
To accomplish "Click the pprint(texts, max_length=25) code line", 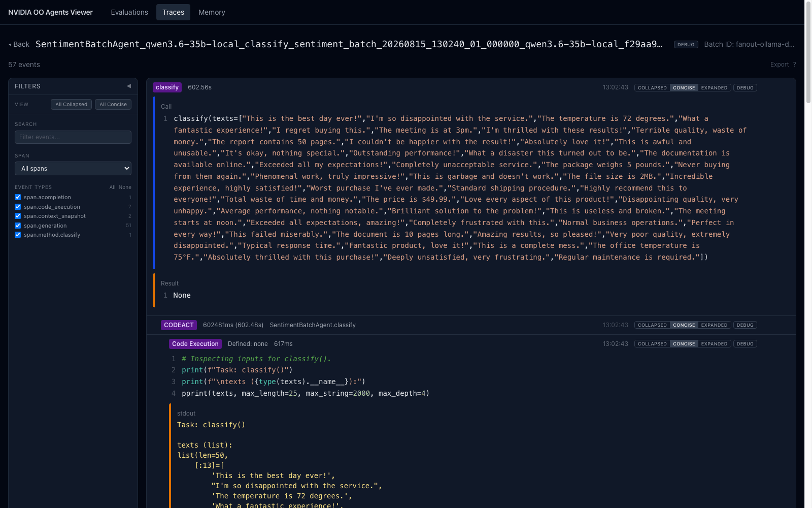I will click(306, 393).
